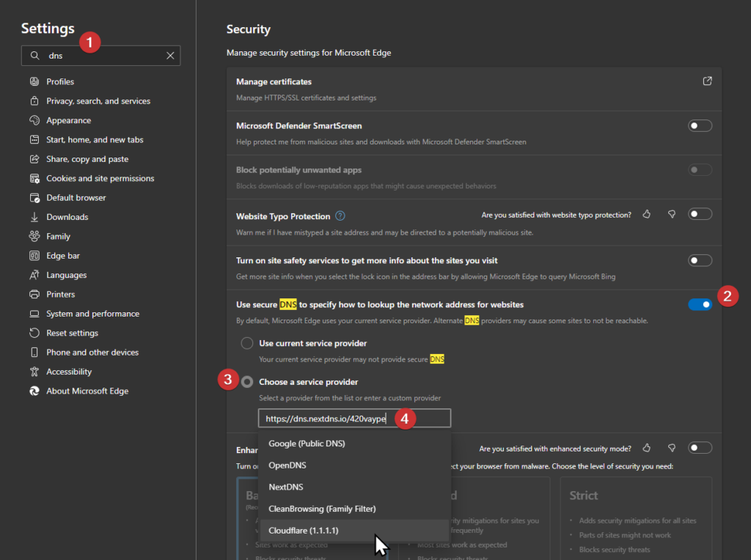Image resolution: width=751 pixels, height=560 pixels.
Task: Toggle site safety services switch
Action: point(700,260)
